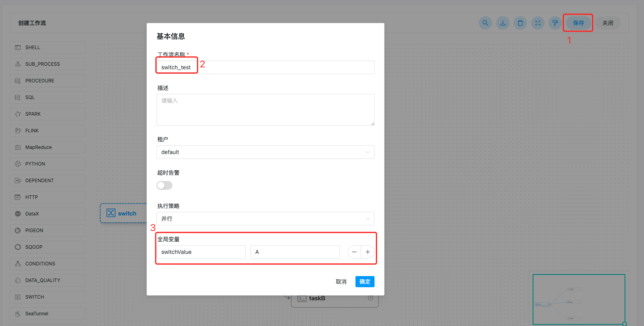Screen dimensions: 644x326
Task: Click the workflow name field with switch_test
Action: pyautogui.click(x=266, y=67)
